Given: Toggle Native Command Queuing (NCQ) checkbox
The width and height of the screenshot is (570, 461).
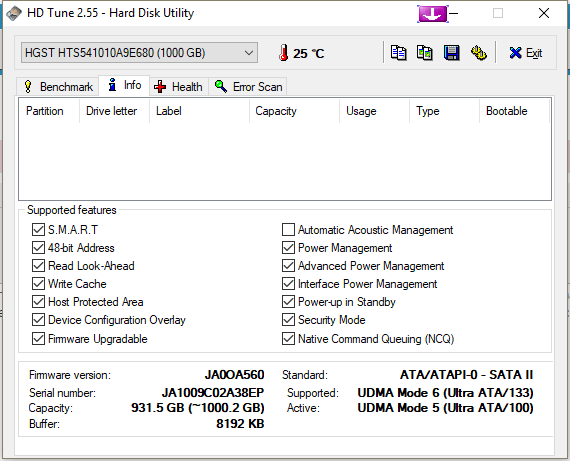Looking at the screenshot, I should (x=288, y=338).
